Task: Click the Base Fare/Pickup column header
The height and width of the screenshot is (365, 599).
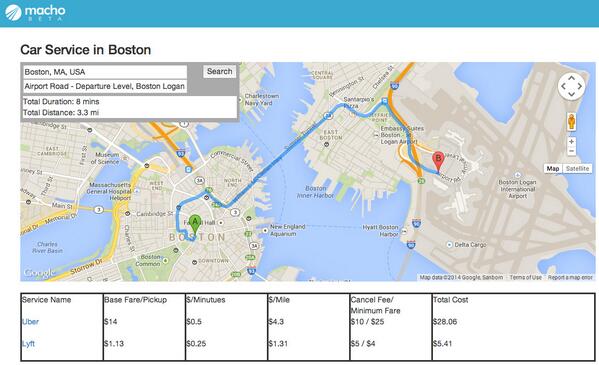Action: click(135, 300)
